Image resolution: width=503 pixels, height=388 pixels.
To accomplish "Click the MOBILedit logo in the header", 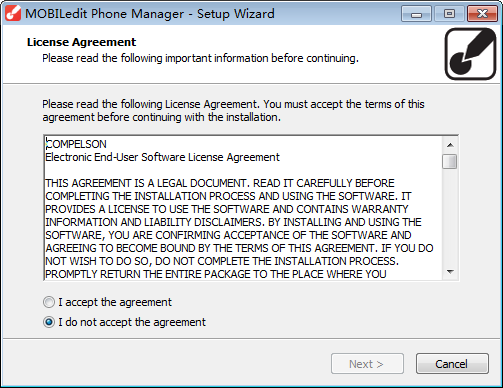I will point(471,54).
